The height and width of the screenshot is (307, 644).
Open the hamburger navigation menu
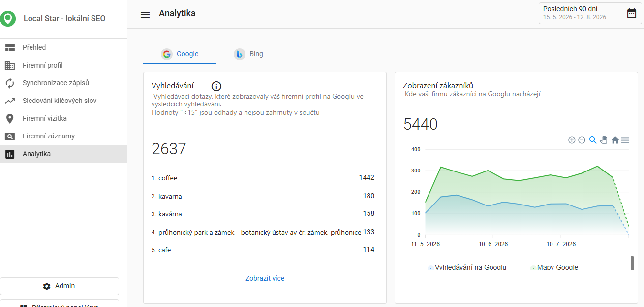145,14
